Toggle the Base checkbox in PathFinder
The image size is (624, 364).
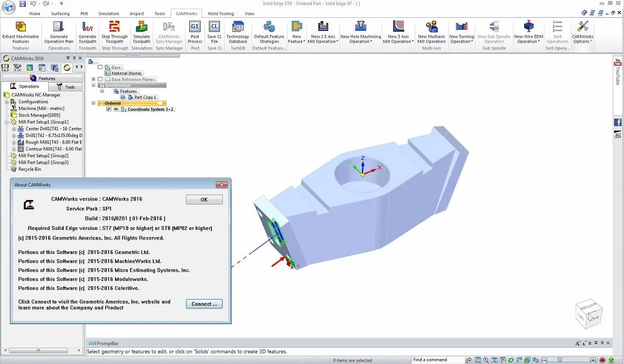pos(101,67)
